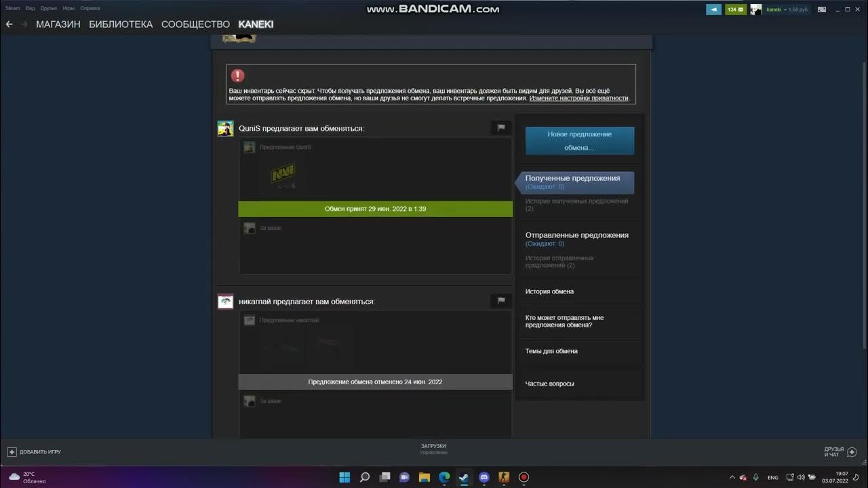Open Teams Chat taskbar icon
Image resolution: width=868 pixels, height=488 pixels.
click(x=404, y=477)
